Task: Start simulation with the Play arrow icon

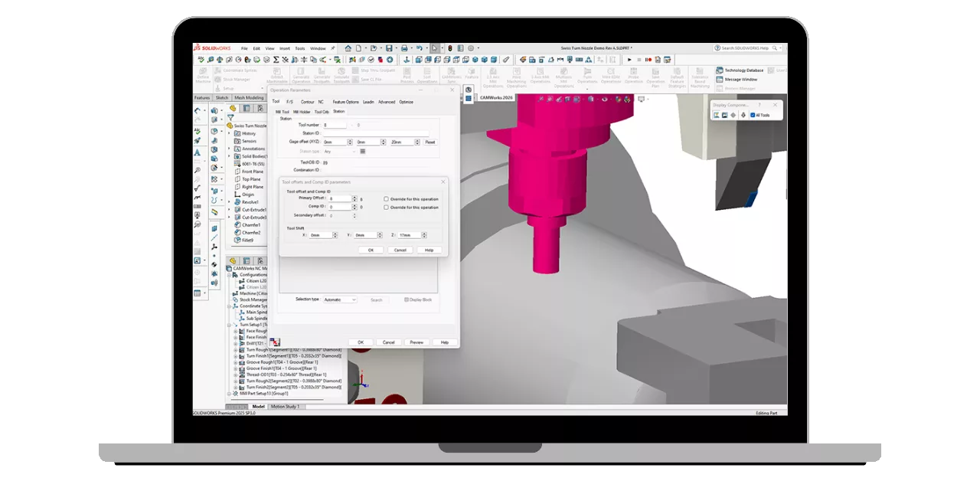Action: coord(629,60)
